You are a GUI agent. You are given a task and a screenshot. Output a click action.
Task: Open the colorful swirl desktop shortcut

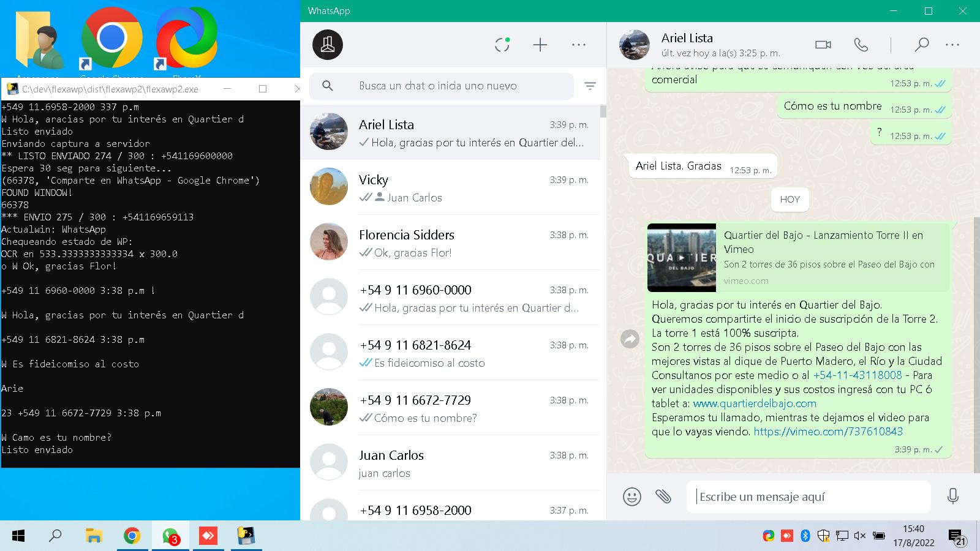tap(186, 39)
